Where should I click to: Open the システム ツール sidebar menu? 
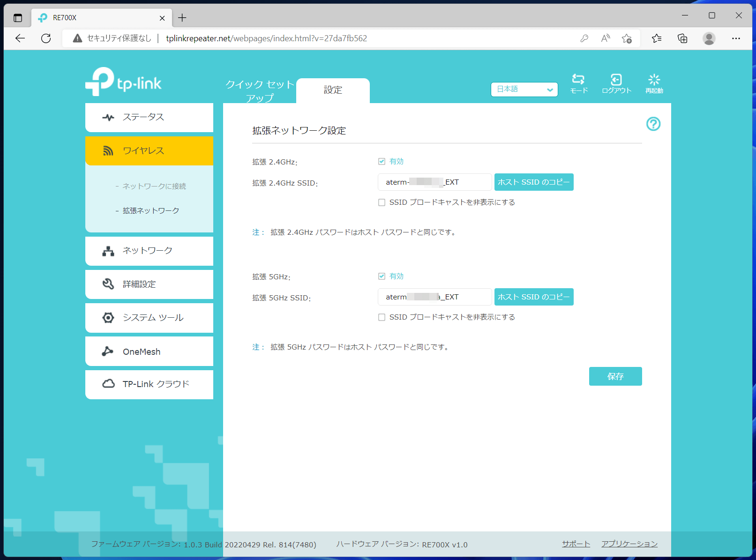[x=149, y=318]
